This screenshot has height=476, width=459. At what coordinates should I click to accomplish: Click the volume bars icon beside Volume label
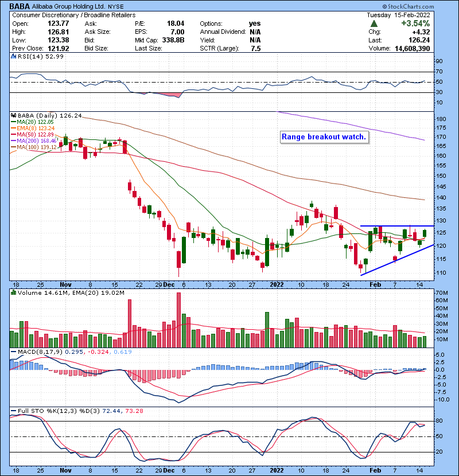[x=13, y=292]
